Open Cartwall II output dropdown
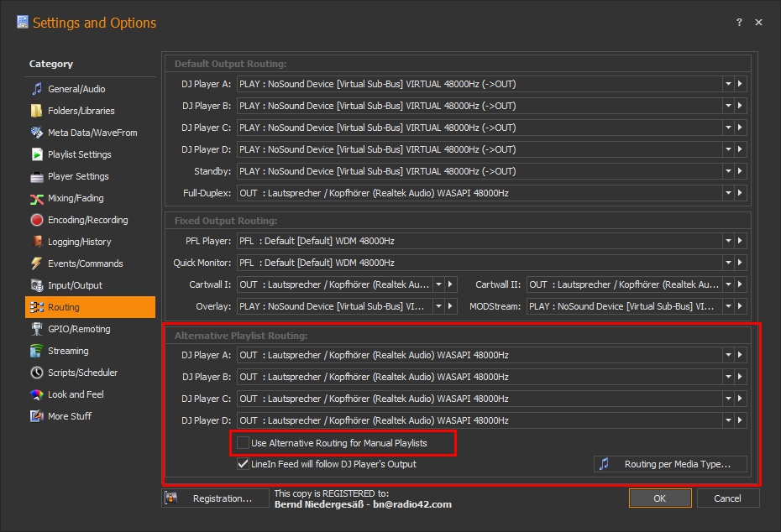This screenshot has height=532, width=781. [x=728, y=284]
